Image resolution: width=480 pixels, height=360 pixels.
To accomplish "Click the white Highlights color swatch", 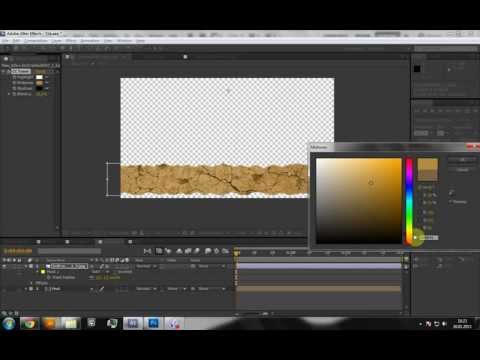I will pyautogui.click(x=39, y=77).
